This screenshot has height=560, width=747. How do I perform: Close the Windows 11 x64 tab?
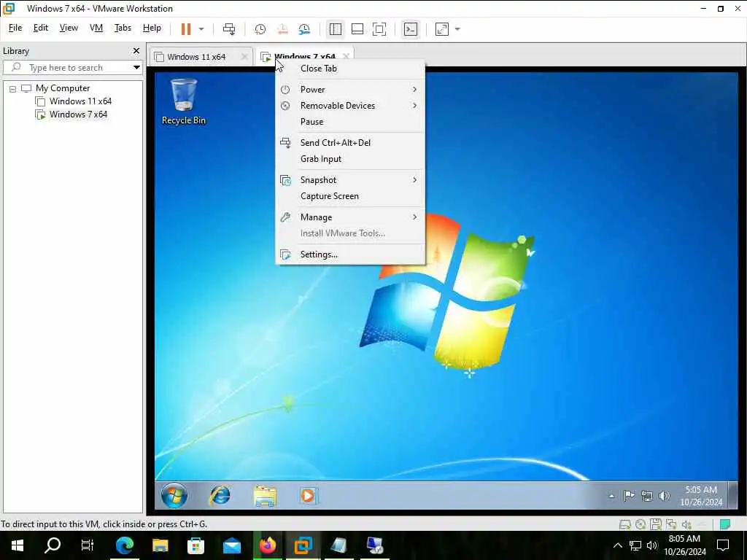tap(244, 57)
